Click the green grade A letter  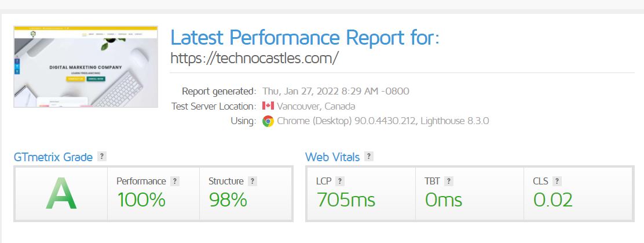61,194
